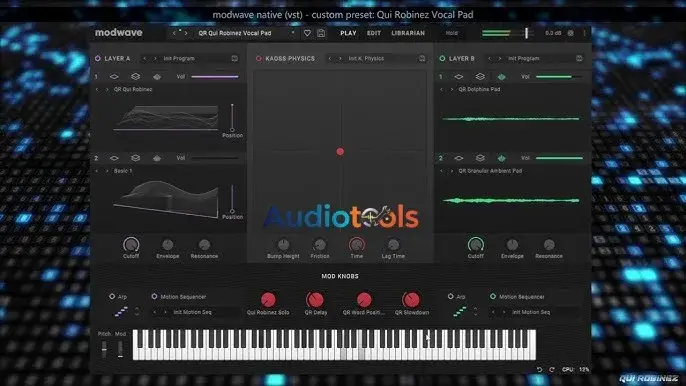The height and width of the screenshot is (386, 686).
Task: Go to previous preset in top bar
Action: 174,33
